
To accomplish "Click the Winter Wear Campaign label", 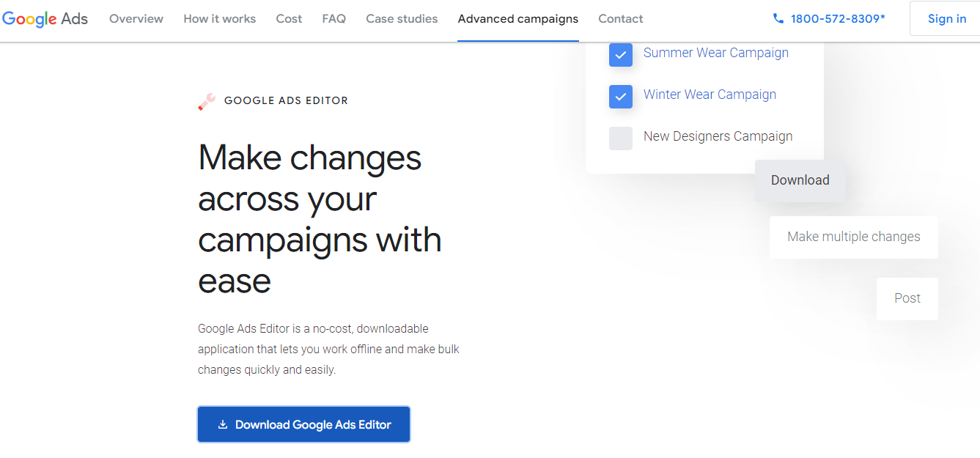I will tap(710, 95).
